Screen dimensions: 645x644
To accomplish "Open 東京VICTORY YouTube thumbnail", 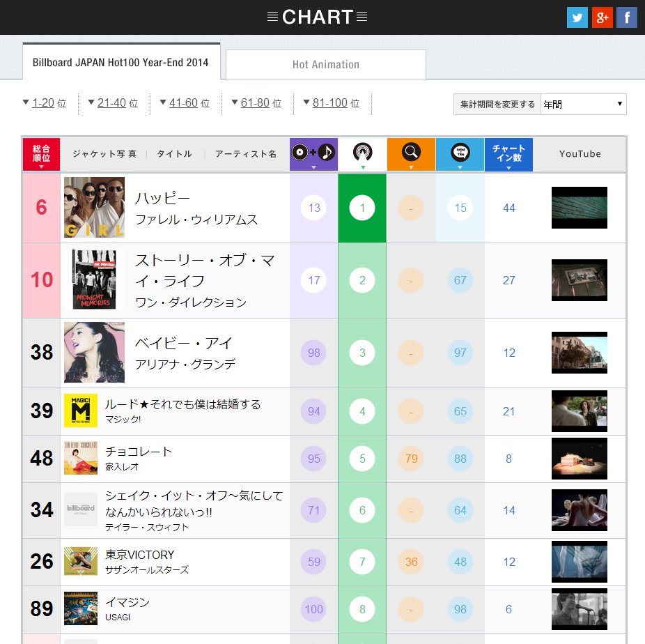I will coord(579,562).
